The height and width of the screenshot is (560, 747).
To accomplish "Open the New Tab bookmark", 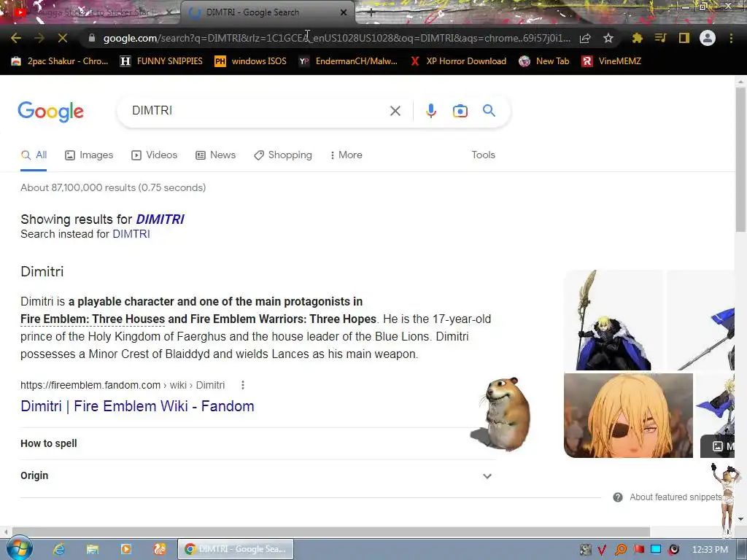I will pyautogui.click(x=544, y=61).
